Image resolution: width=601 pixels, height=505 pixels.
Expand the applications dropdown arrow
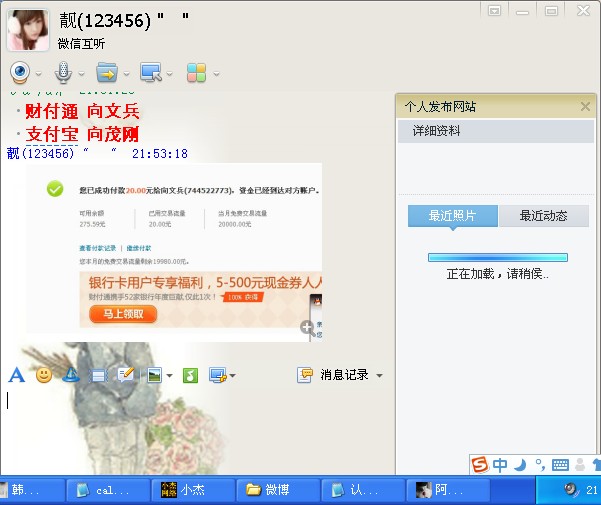pyautogui.click(x=217, y=74)
